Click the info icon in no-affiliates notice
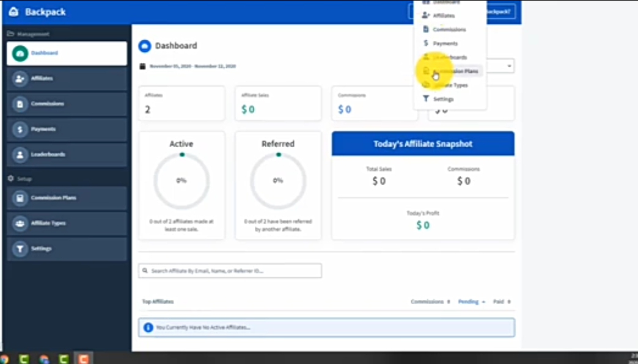The image size is (638, 364). pyautogui.click(x=148, y=327)
